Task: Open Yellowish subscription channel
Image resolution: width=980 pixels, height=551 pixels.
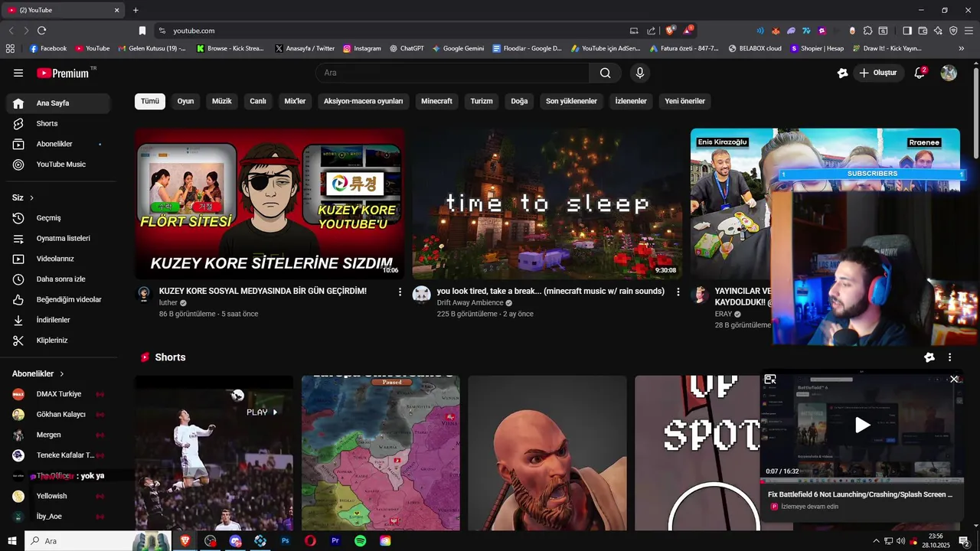Action: [58, 496]
